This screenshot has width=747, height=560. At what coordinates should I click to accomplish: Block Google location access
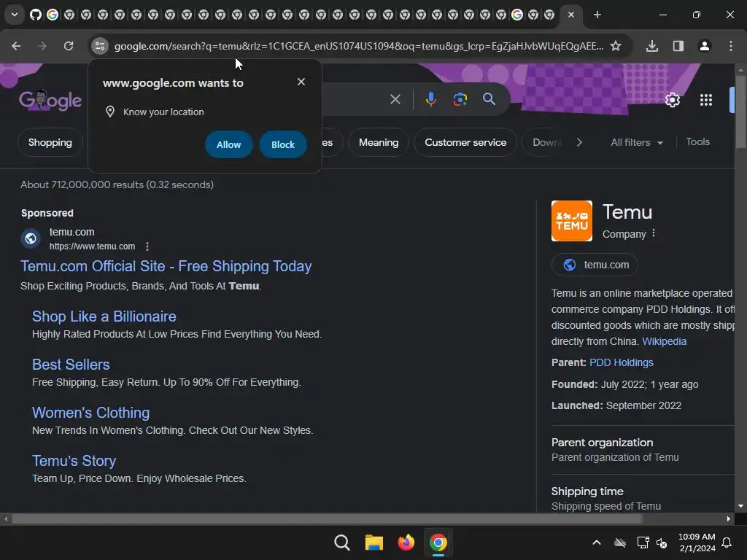coord(283,144)
